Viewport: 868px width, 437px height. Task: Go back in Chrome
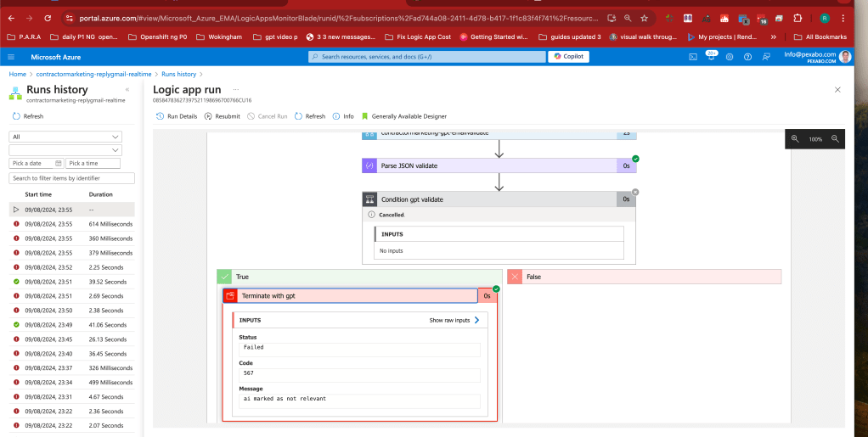[12, 19]
